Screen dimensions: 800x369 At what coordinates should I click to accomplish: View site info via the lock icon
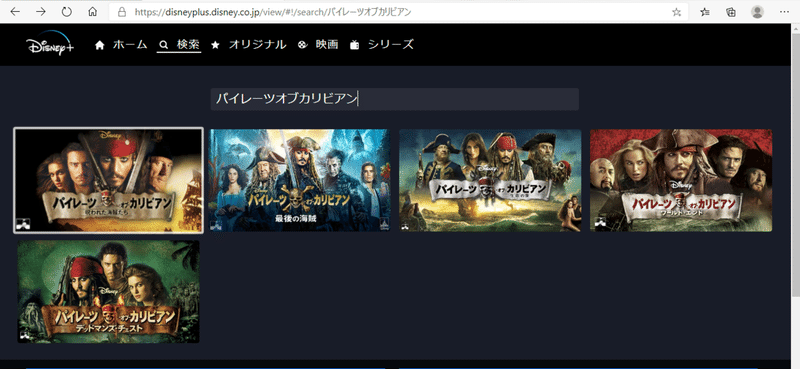click(121, 12)
